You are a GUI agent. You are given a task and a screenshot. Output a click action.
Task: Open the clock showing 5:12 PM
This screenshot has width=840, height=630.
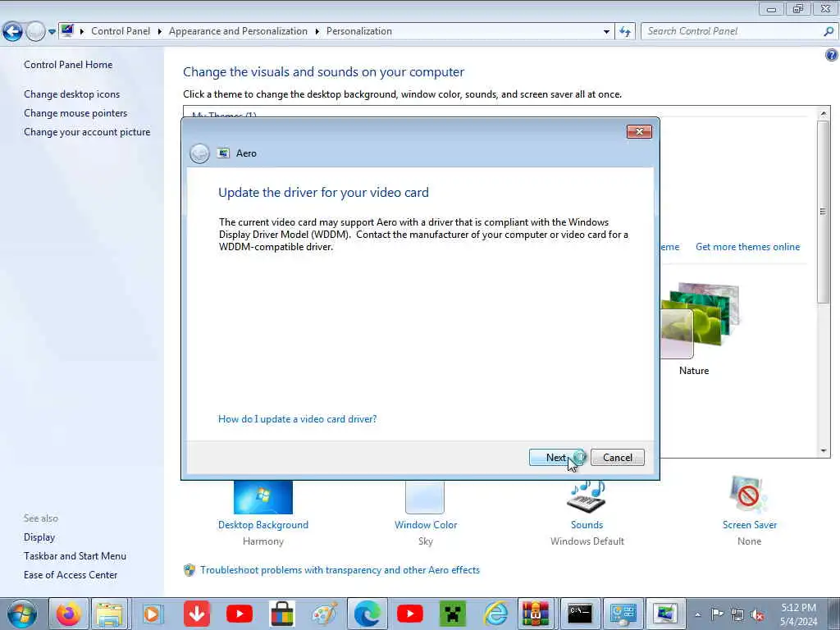click(798, 614)
